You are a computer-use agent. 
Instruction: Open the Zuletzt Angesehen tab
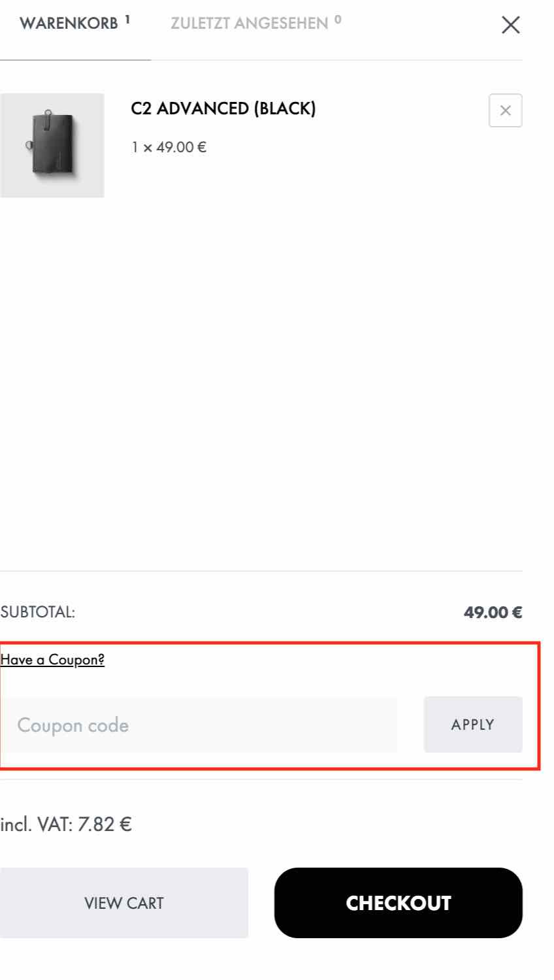point(249,24)
